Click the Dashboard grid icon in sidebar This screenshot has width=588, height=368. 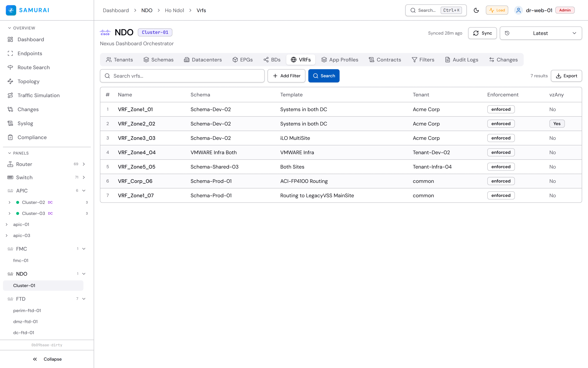[x=10, y=39]
